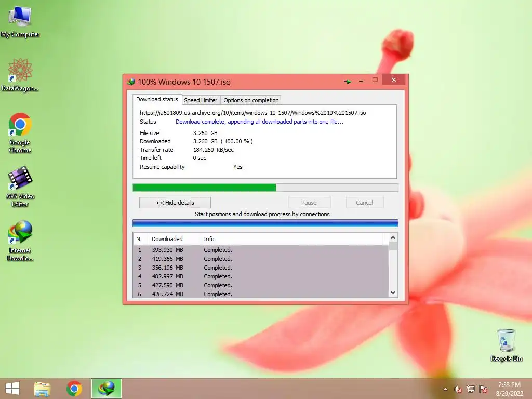
Task: Click the Transfer rate 184.250 KB/sec value
Action: tap(214, 150)
